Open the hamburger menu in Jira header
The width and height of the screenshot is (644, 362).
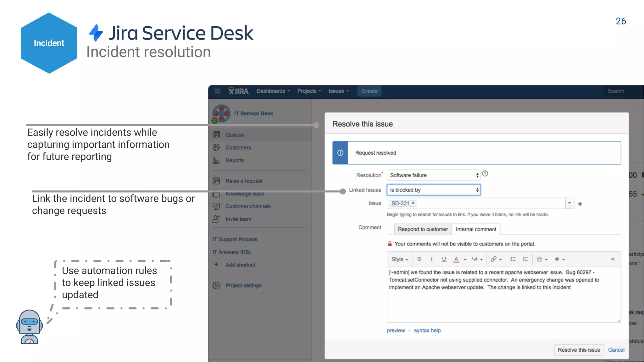[217, 91]
